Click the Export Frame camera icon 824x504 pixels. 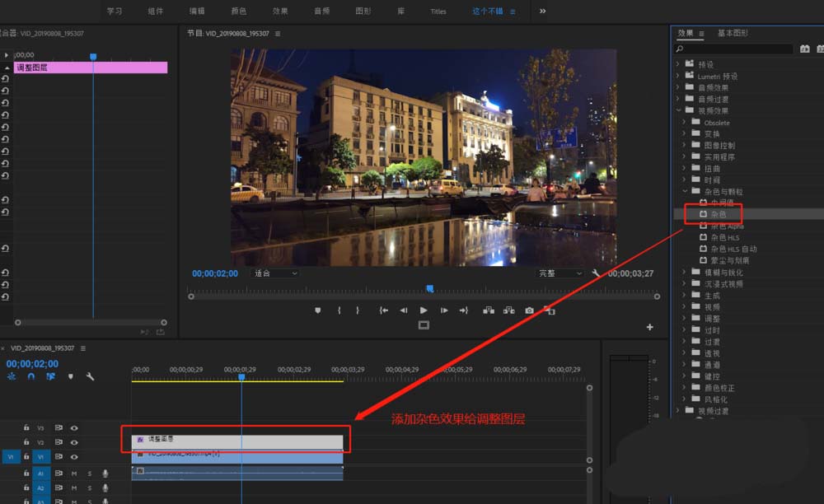tap(529, 310)
